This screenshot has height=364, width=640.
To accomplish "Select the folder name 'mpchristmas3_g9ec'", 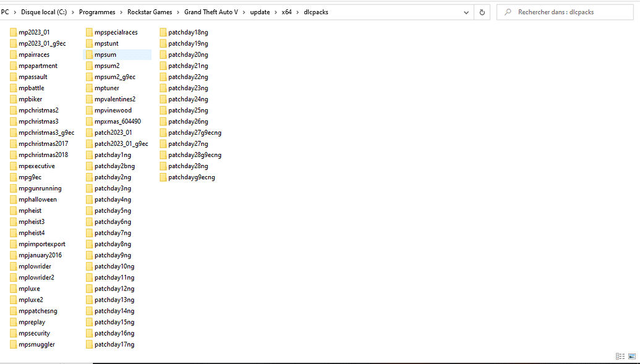I will point(46,133).
